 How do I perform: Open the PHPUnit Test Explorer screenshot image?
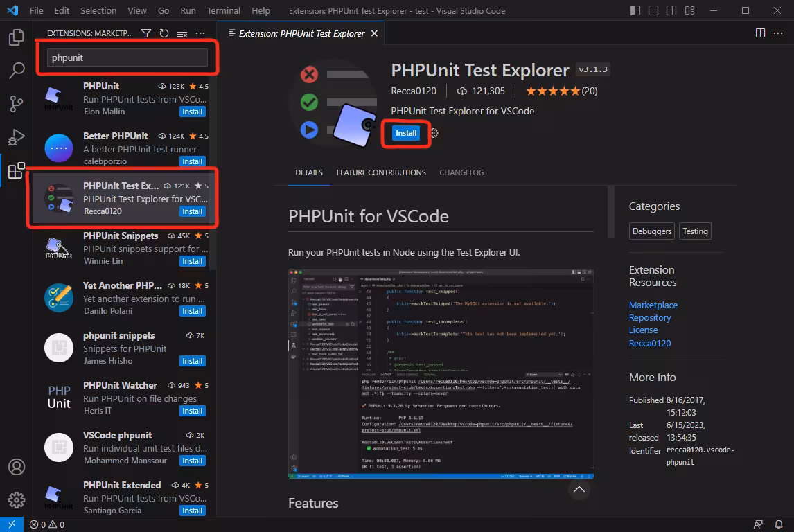[x=441, y=373]
